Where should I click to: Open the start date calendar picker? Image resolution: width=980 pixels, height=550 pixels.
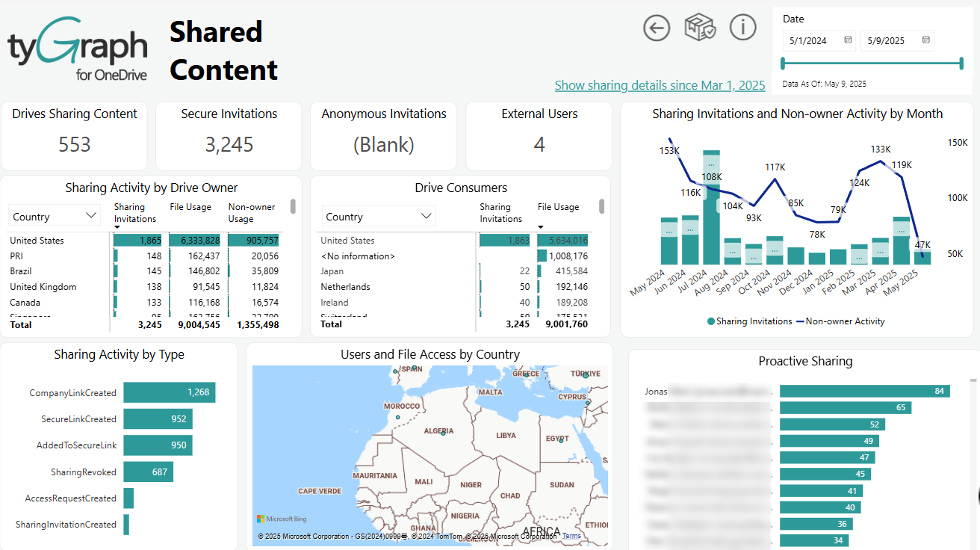pyautogui.click(x=848, y=40)
